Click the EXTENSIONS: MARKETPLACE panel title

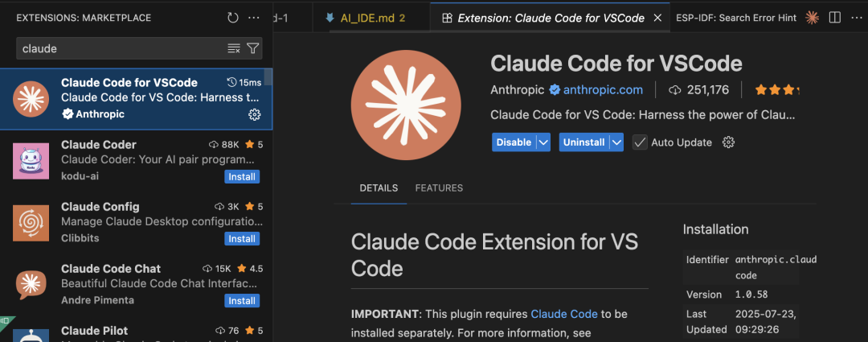(x=83, y=18)
